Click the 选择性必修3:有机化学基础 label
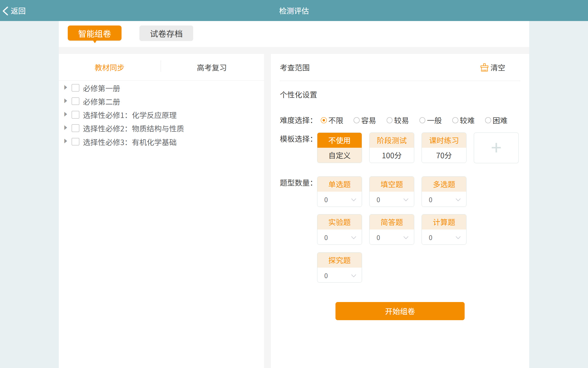Viewport: 588px width, 368px height. 130,142
